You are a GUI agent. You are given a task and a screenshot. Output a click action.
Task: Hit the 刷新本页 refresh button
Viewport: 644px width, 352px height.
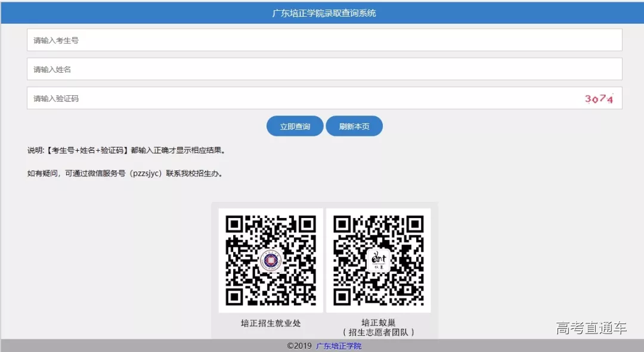[354, 126]
